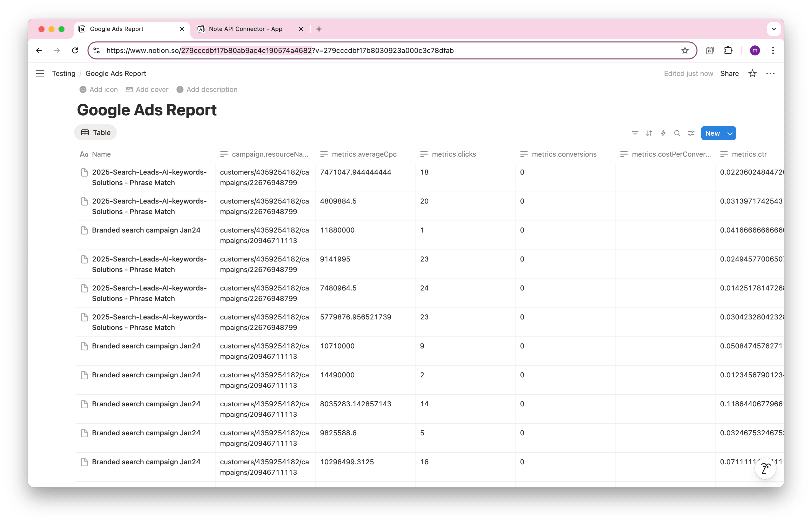
Task: Click the Add cover button
Action: point(147,89)
